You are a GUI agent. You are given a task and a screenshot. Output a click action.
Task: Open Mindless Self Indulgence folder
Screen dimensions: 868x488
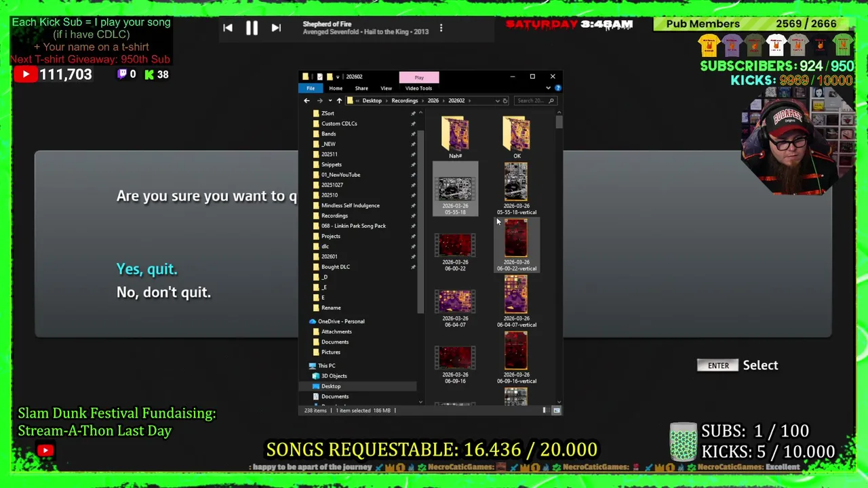350,205
